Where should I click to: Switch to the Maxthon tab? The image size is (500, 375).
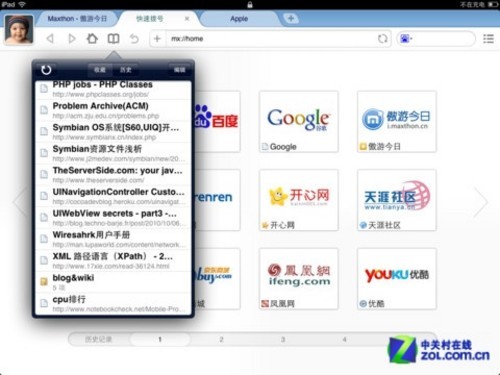point(77,19)
